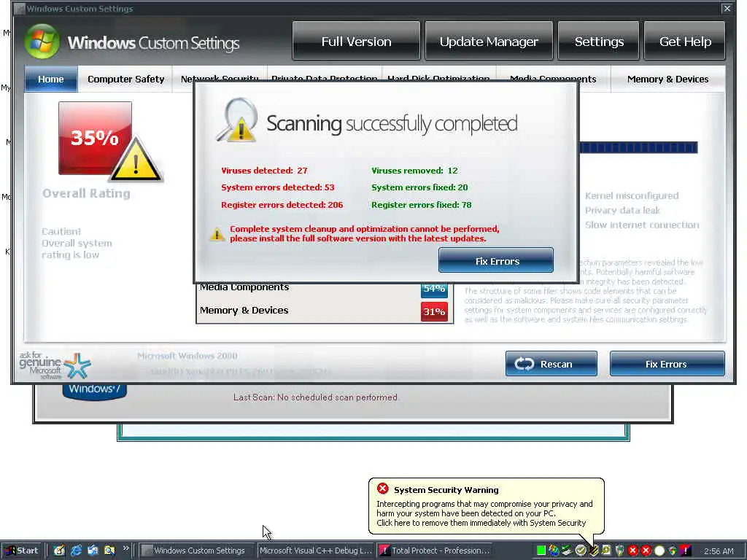Open the Home tab
The image size is (747, 560).
51,79
